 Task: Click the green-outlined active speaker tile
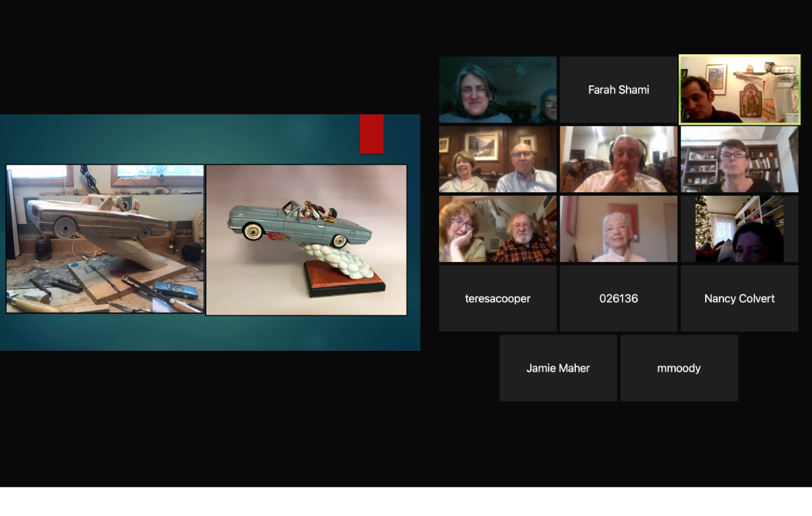point(739,89)
